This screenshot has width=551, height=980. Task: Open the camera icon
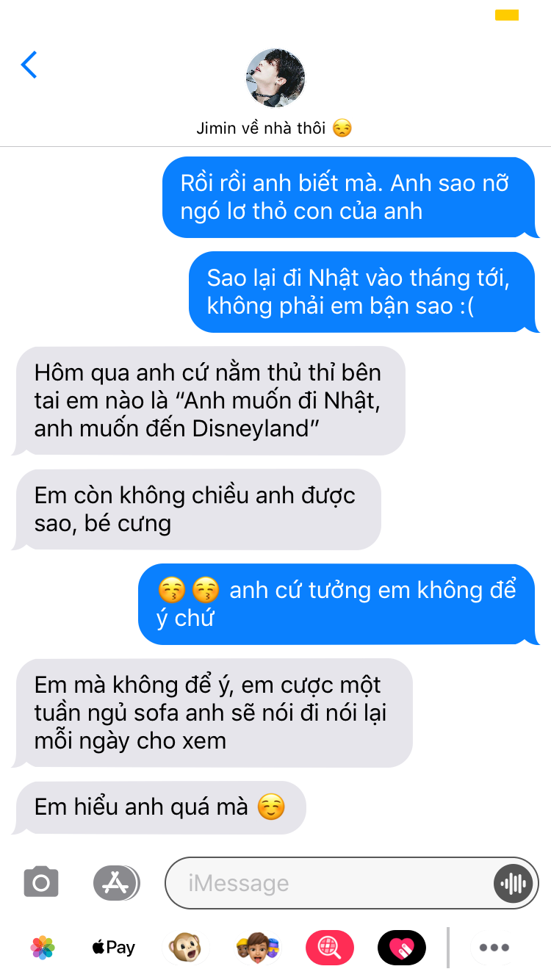click(41, 882)
